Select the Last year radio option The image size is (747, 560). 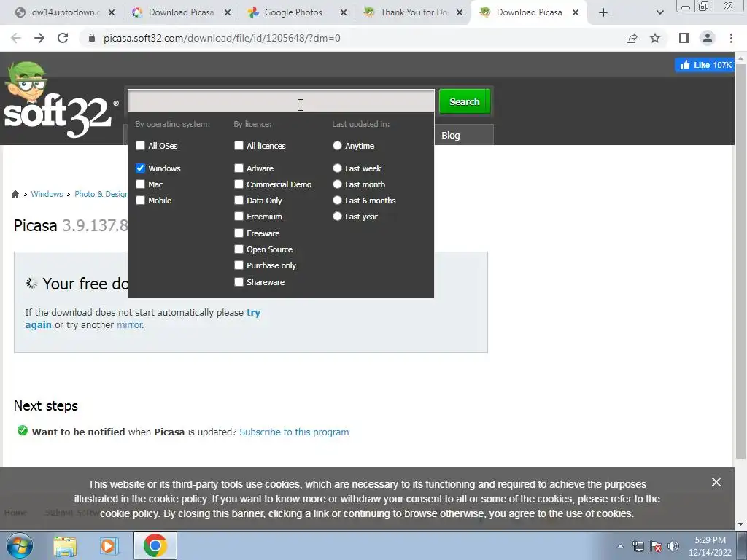pyautogui.click(x=337, y=217)
